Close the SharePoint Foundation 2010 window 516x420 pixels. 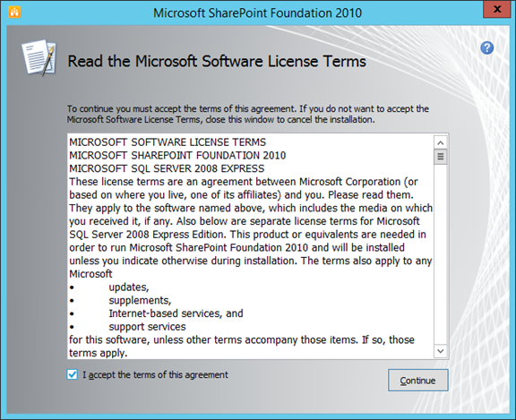[x=497, y=9]
